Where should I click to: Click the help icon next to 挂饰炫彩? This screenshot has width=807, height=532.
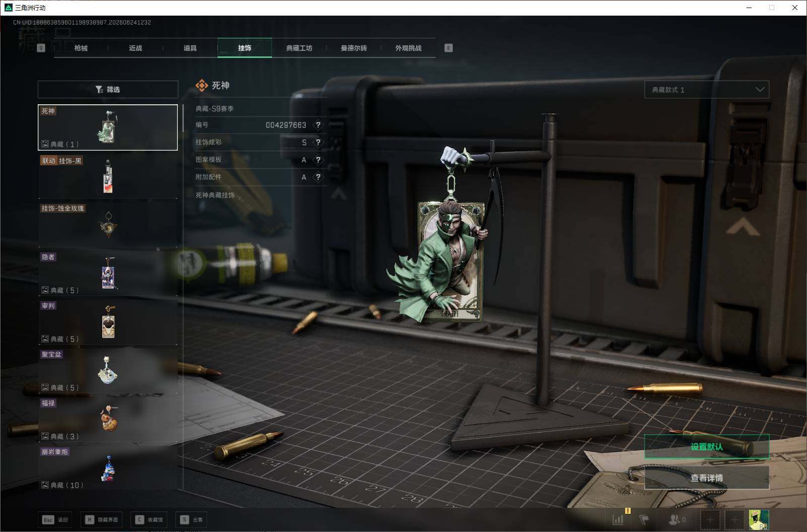[318, 143]
